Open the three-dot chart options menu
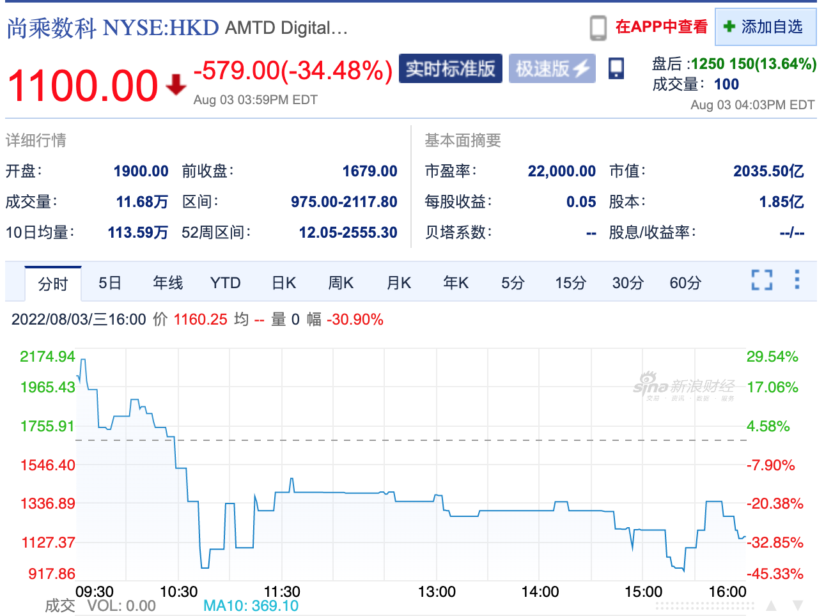Screen dimensions: 840x616 (797, 280)
